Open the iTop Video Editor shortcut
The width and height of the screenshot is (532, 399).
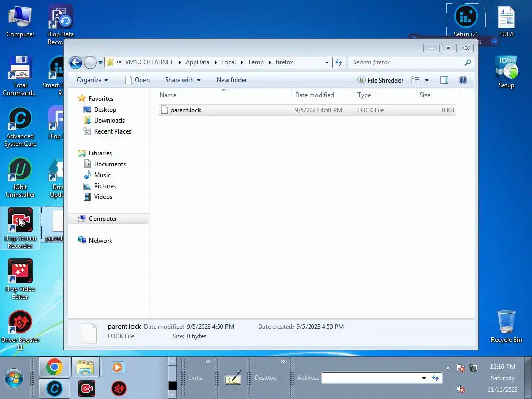pos(20,279)
